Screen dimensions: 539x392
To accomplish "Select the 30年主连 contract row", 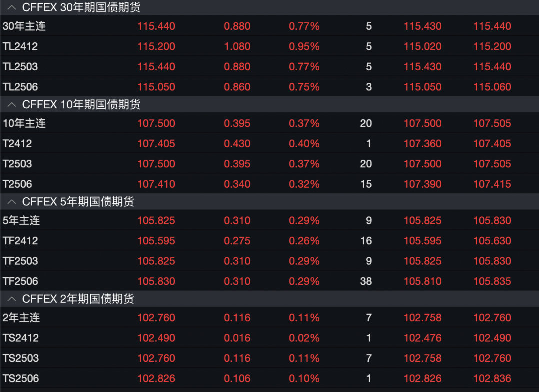I will click(24, 26).
